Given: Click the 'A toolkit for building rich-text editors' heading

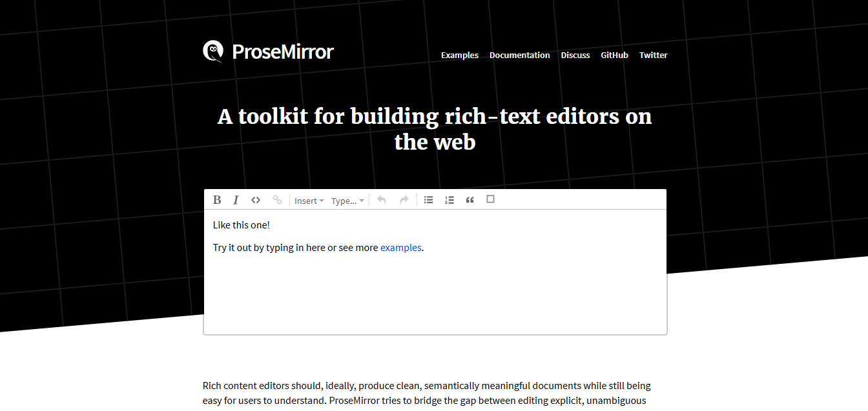Looking at the screenshot, I should 435,128.
